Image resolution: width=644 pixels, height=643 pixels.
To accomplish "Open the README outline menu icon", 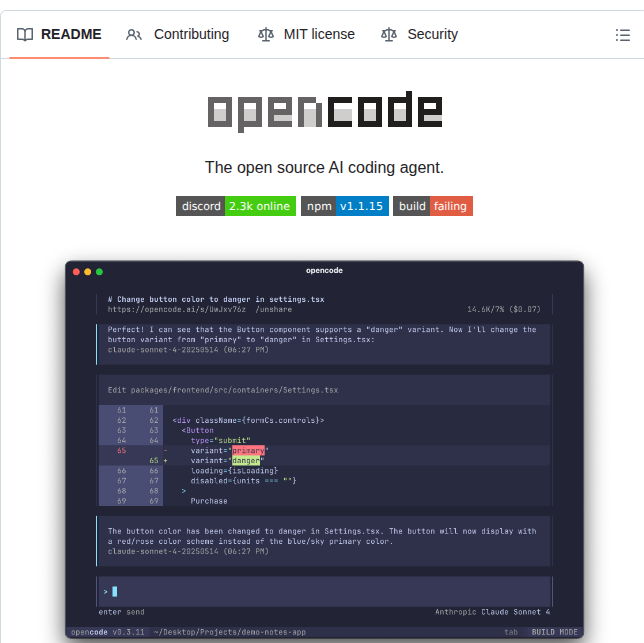I will [623, 35].
